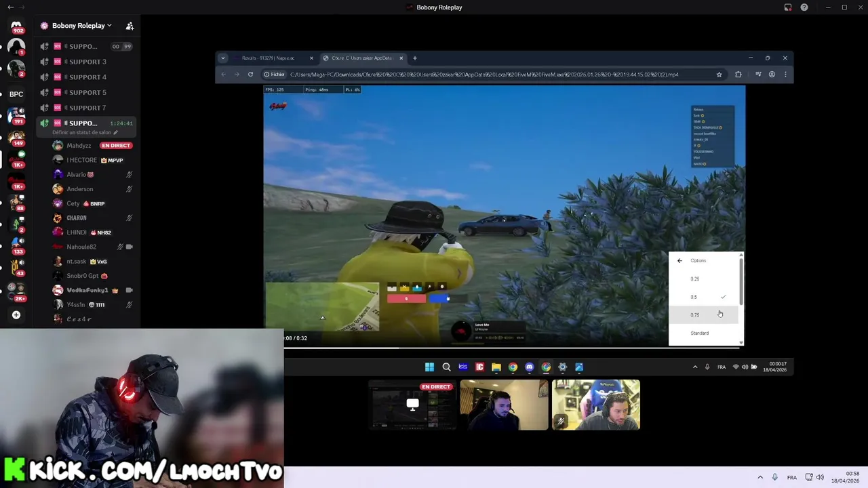The height and width of the screenshot is (488, 868).
Task: Select user Cety in voice list
Action: (93, 203)
